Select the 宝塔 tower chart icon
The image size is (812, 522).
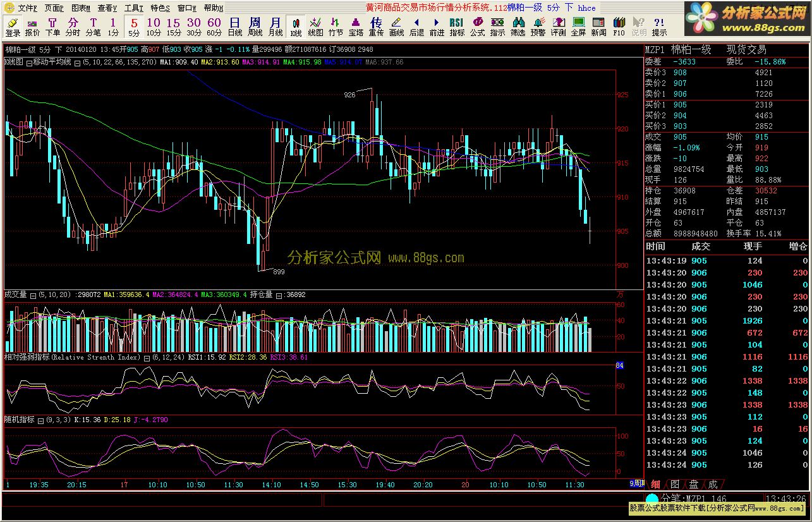[356, 27]
